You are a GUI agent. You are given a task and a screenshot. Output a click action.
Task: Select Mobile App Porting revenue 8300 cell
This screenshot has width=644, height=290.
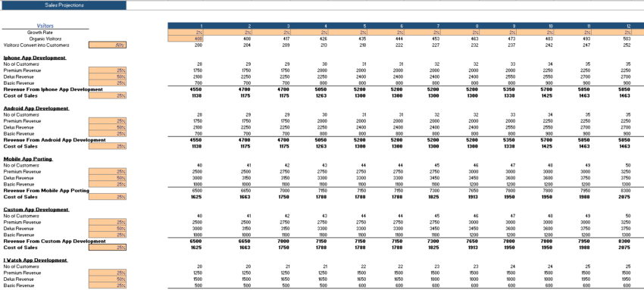point(625,191)
